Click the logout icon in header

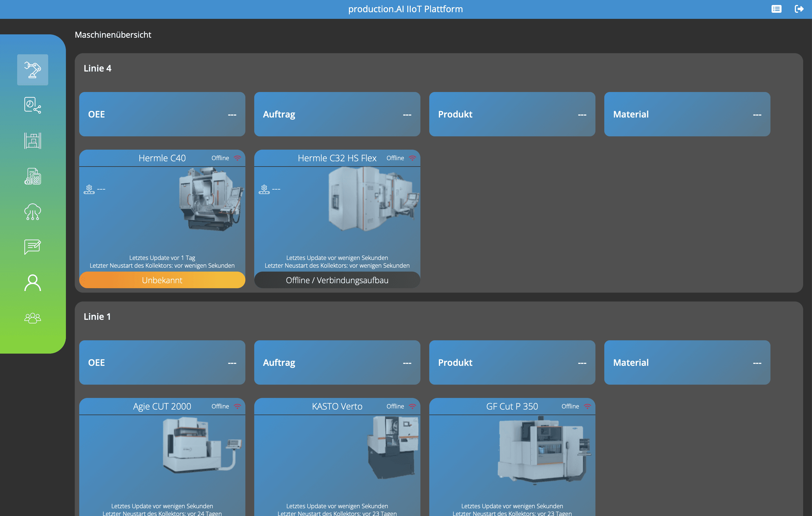point(799,9)
